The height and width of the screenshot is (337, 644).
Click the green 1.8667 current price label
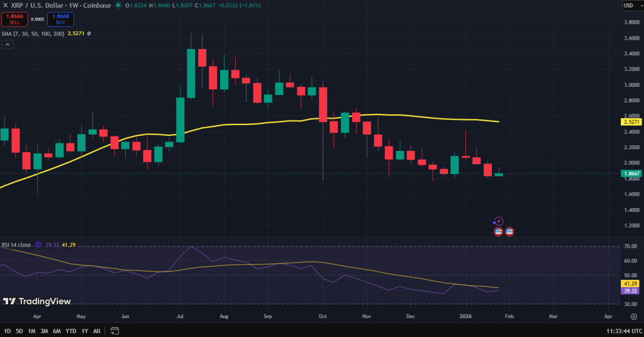click(631, 174)
